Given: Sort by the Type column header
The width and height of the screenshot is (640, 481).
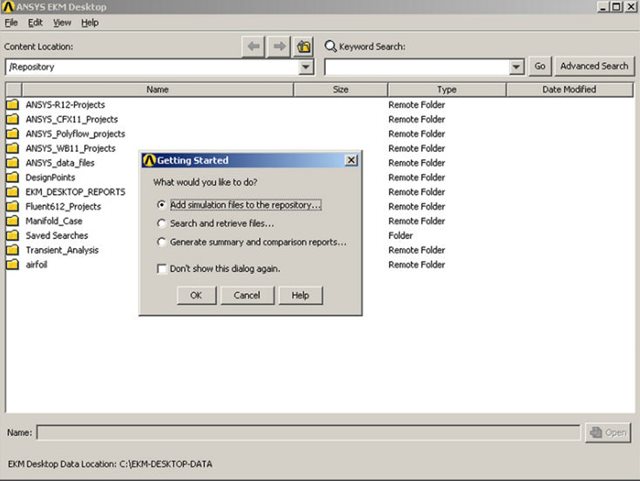Looking at the screenshot, I should pos(447,89).
